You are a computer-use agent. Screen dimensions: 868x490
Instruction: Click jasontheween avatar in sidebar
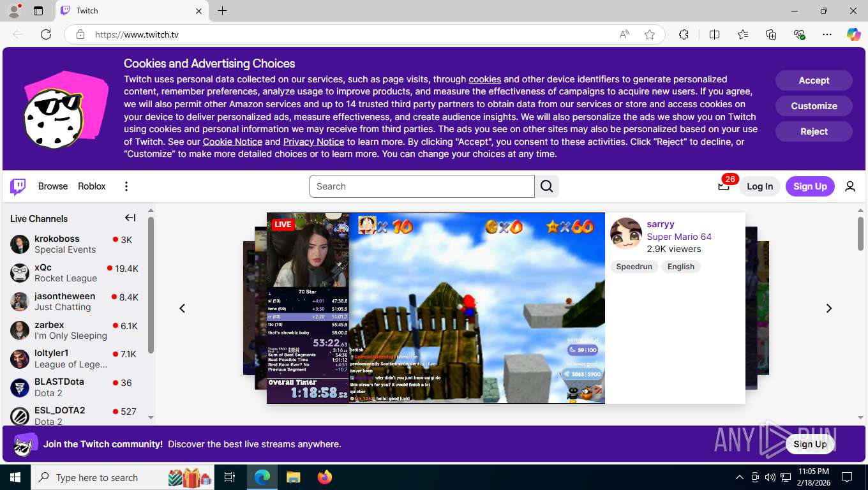point(20,301)
